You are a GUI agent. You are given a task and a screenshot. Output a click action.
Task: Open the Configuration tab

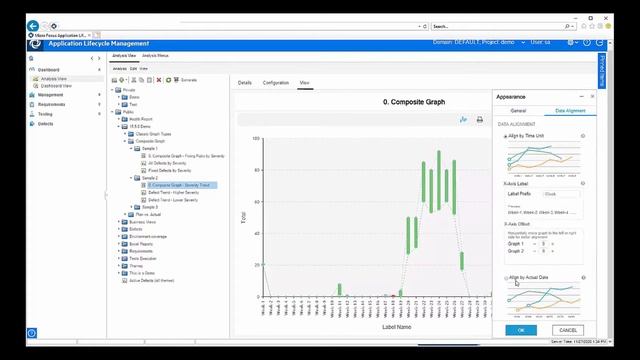tap(276, 83)
